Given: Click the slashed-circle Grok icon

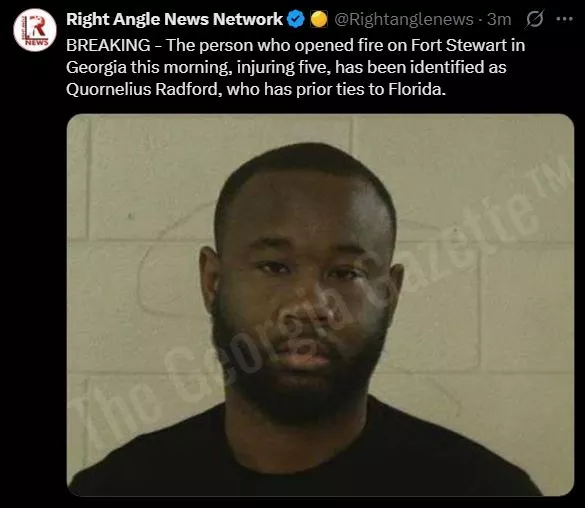Looking at the screenshot, I should 534,19.
